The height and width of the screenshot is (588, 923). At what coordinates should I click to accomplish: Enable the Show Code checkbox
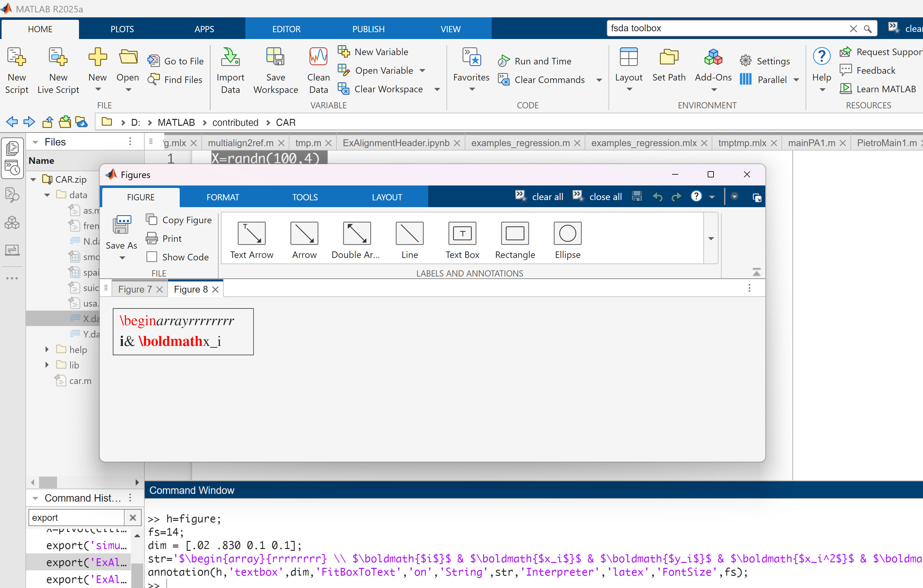152,257
